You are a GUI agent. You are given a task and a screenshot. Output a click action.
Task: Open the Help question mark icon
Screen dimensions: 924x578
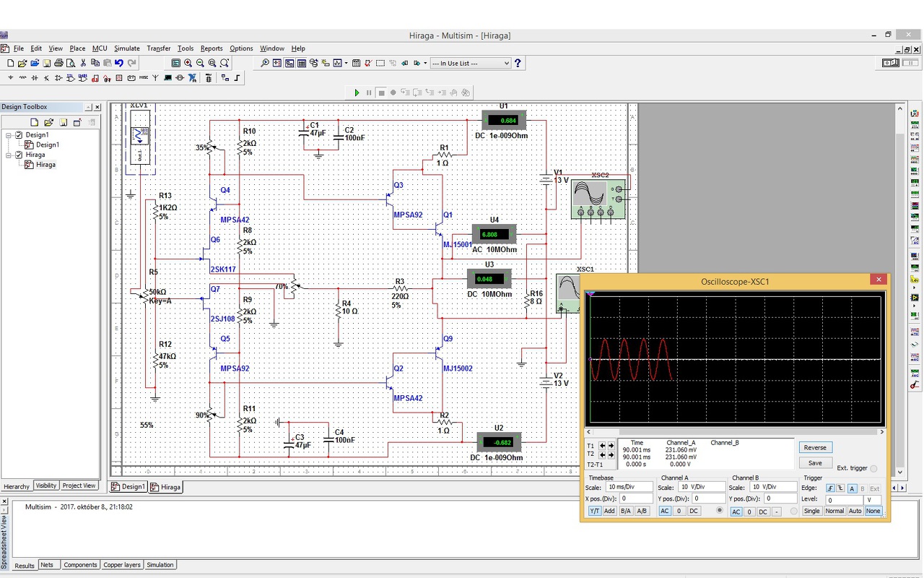tap(518, 64)
